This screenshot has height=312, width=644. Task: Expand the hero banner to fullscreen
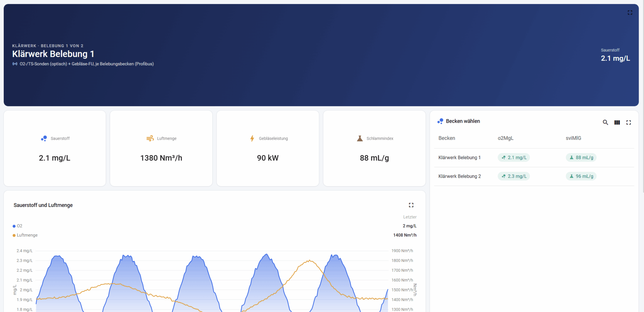(x=630, y=13)
